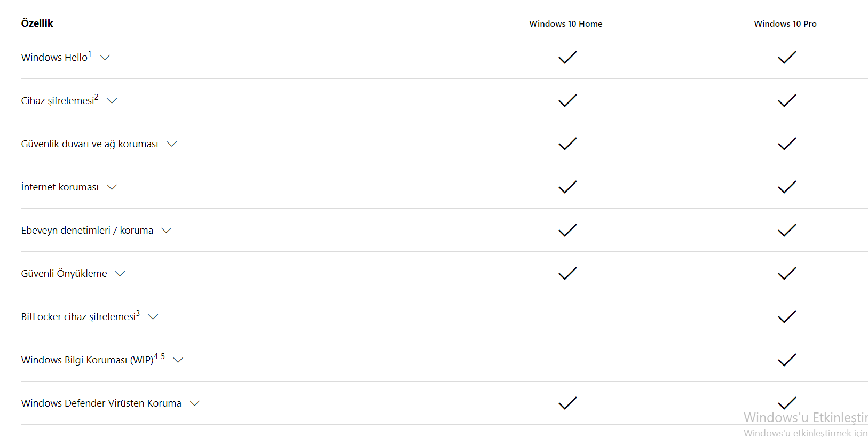Expand the Windows Hello chevron
This screenshot has height=437, width=868.
click(105, 58)
